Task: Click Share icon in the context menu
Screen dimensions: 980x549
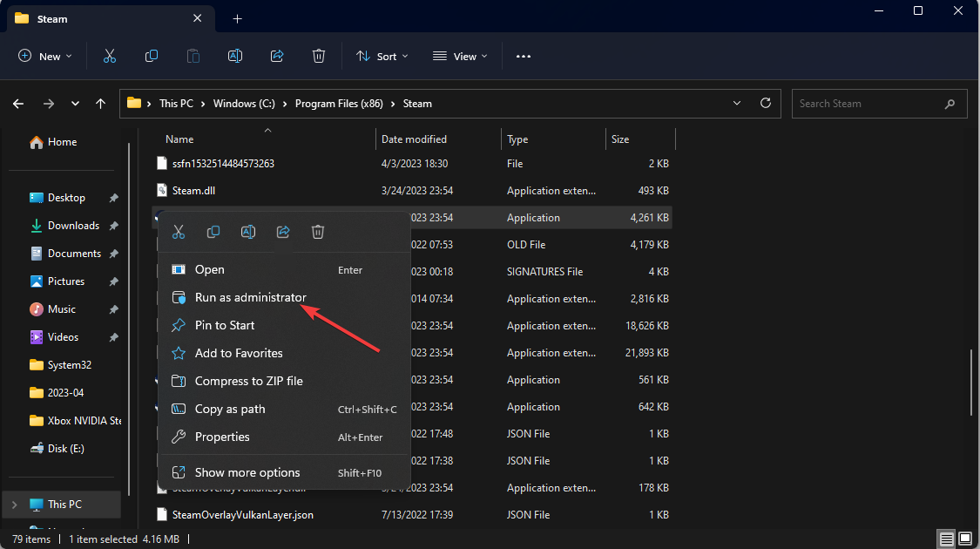Action: tap(283, 232)
